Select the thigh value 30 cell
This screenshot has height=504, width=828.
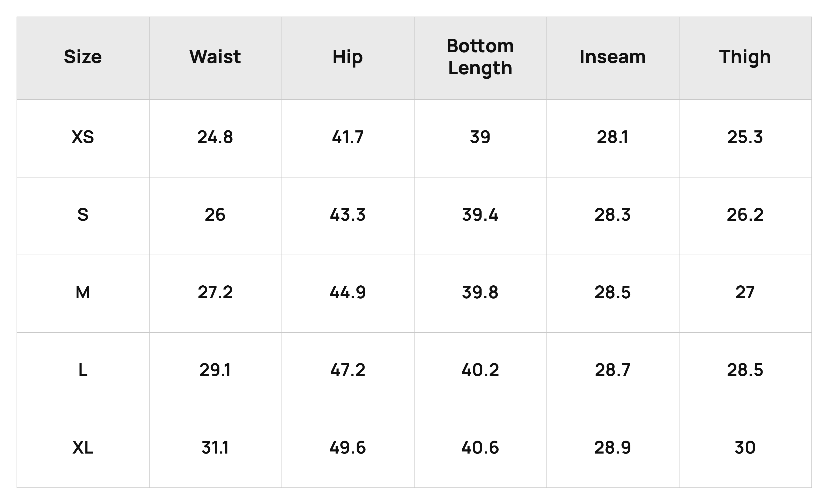tap(745, 449)
